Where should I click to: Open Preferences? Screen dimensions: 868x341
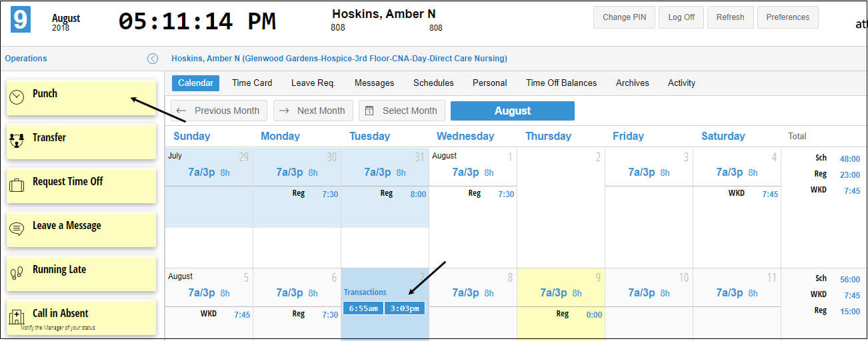click(788, 17)
